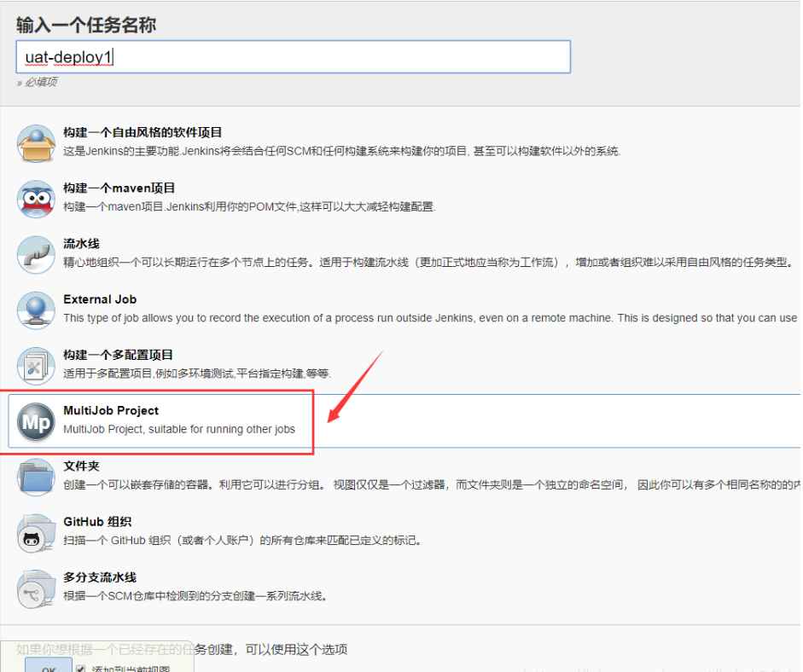Choose the GitHub 组织 title
This screenshot has height=672, width=803.
[97, 522]
